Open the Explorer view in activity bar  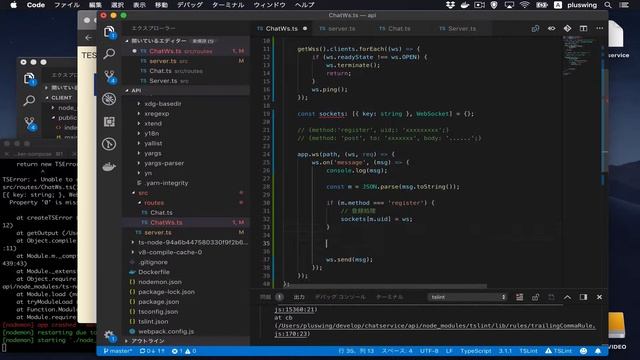click(x=109, y=32)
